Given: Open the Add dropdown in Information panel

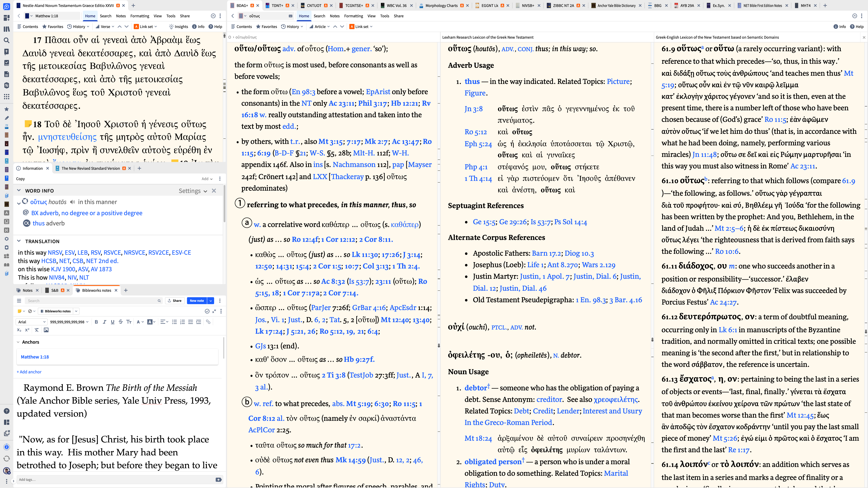Looking at the screenshot, I should [x=207, y=179].
